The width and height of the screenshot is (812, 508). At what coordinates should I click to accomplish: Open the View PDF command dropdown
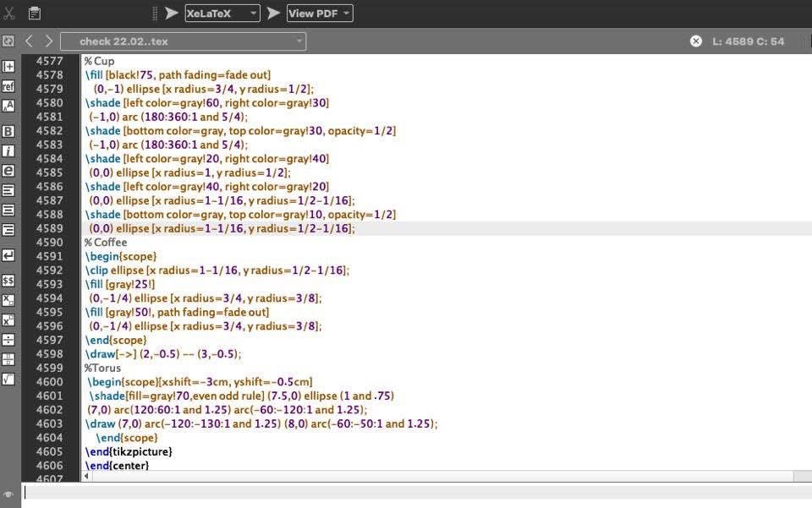320,13
